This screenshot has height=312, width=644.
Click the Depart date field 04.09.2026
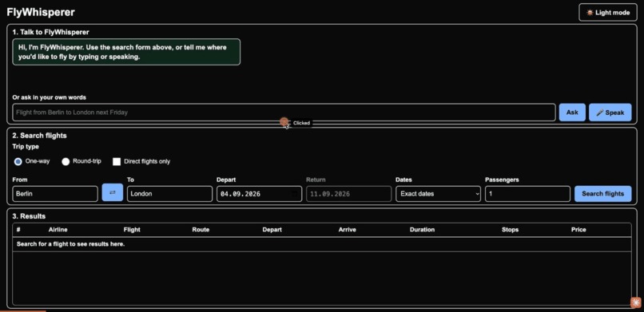point(259,194)
